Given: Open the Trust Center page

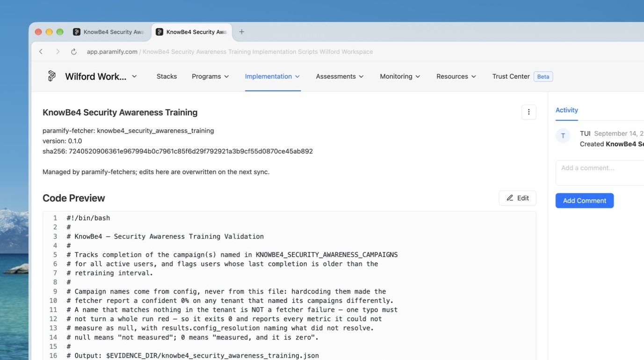Looking at the screenshot, I should click(x=511, y=76).
